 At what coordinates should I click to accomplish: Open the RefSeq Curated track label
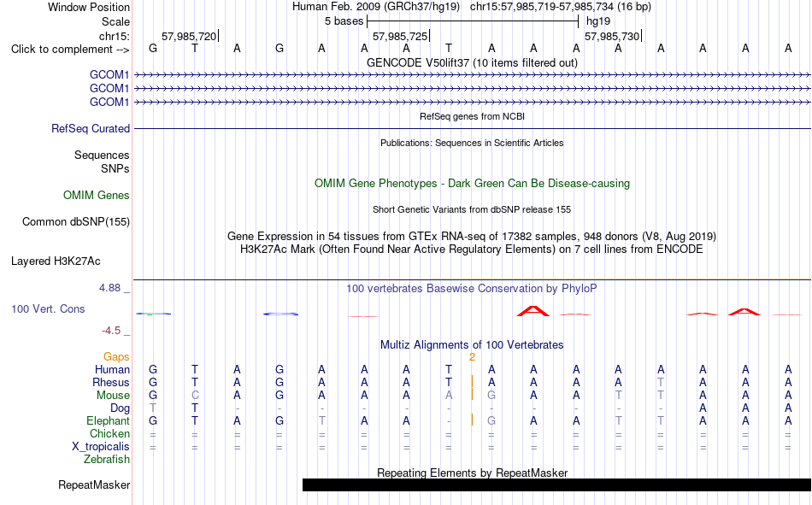coord(91,128)
